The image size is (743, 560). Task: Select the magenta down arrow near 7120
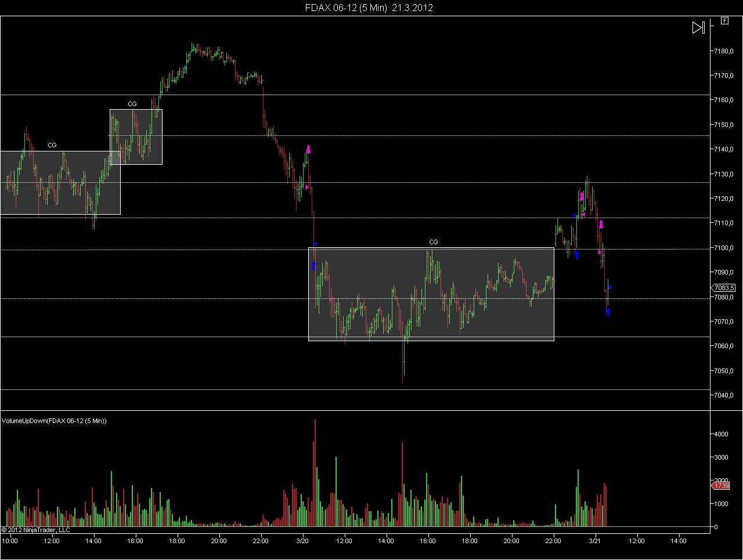coord(582,197)
